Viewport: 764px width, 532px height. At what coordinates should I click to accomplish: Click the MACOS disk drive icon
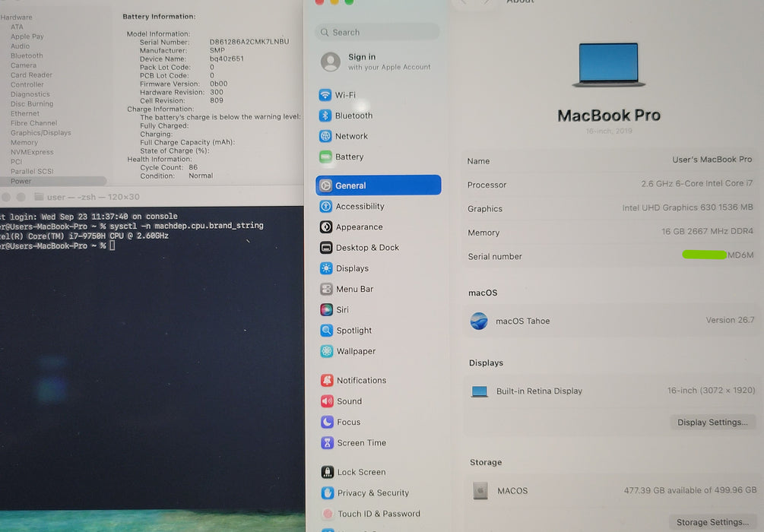(x=480, y=491)
